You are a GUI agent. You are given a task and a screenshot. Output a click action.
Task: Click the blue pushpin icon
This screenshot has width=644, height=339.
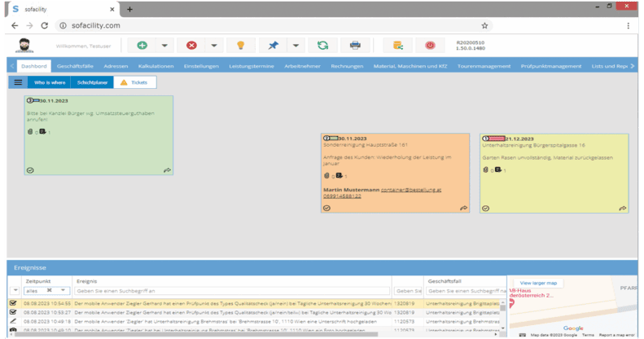(x=273, y=45)
